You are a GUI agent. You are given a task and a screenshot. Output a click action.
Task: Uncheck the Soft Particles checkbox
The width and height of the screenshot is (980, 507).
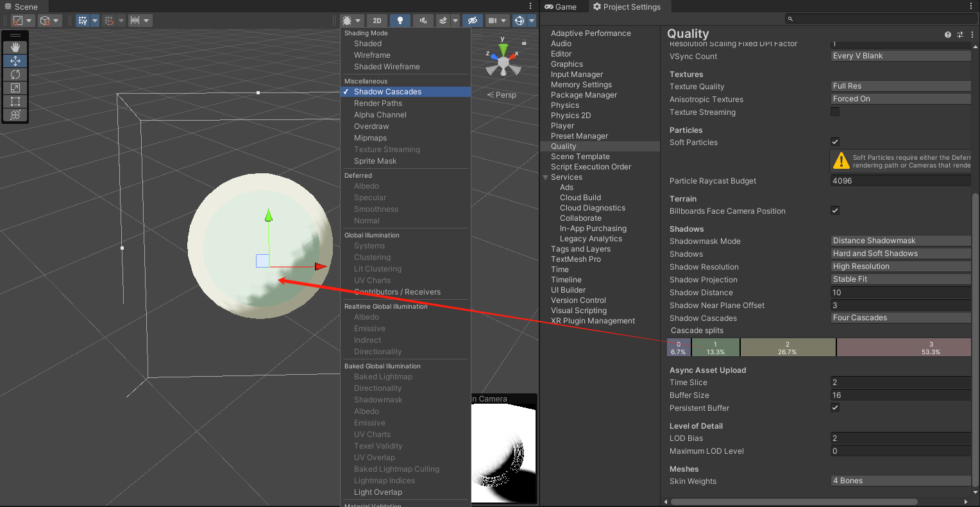tap(835, 142)
